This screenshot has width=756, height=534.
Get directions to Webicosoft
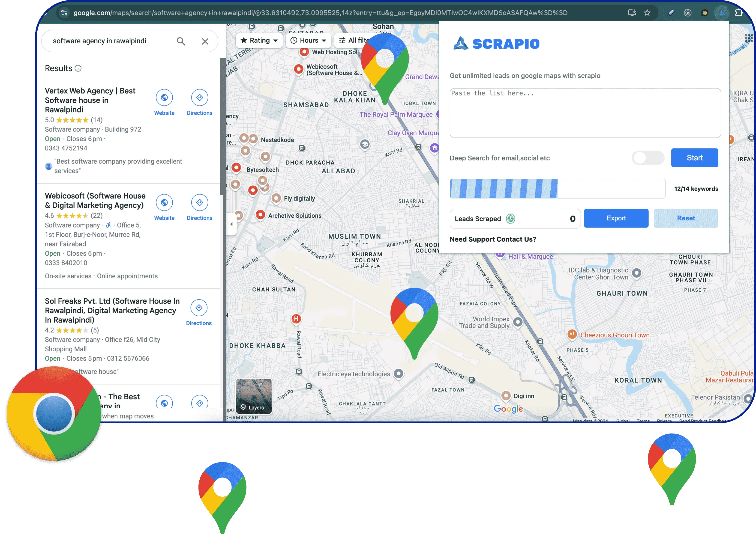[x=200, y=202]
